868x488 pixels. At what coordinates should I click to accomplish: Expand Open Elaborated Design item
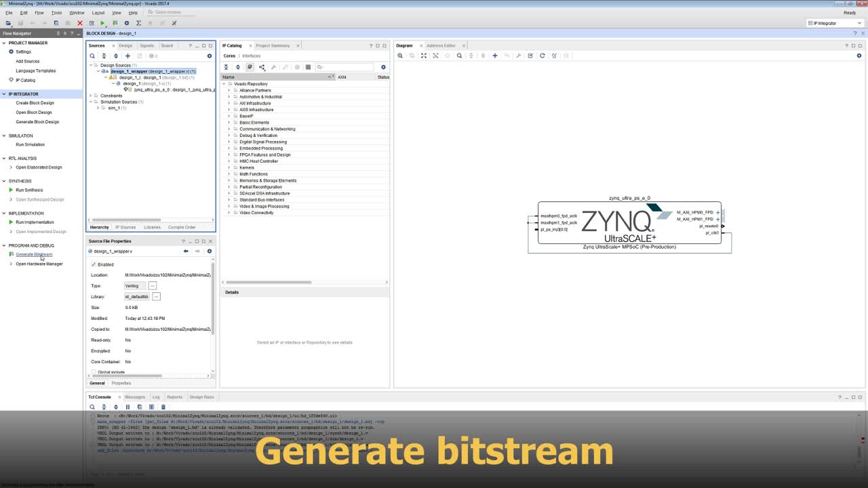tap(11, 167)
